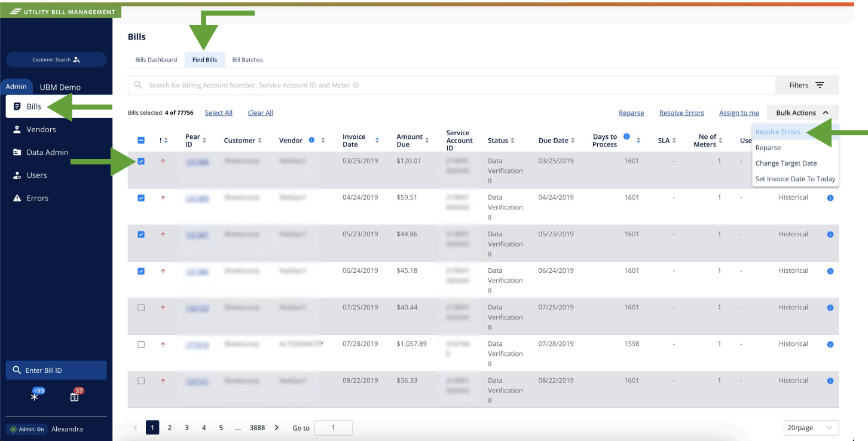Toggle the Admin: On switch
The height and width of the screenshot is (441, 868).
click(x=26, y=429)
